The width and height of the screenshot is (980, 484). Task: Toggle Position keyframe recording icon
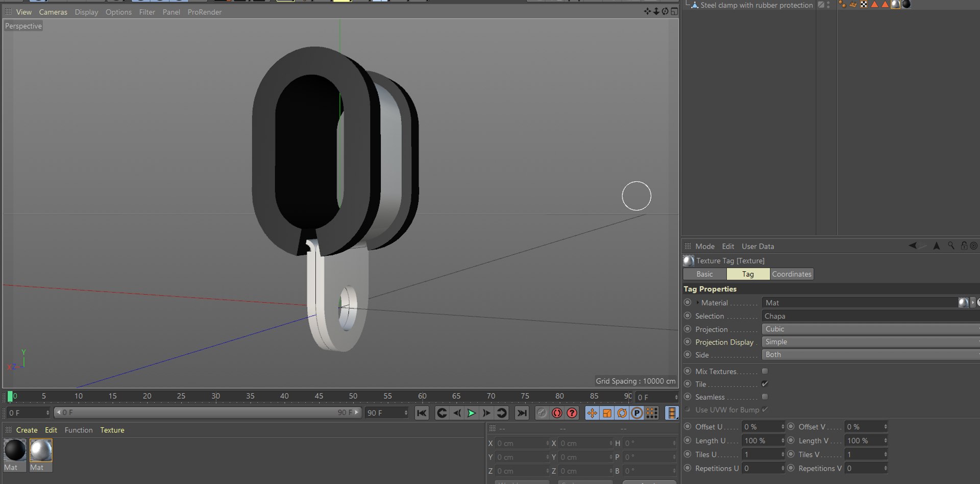592,413
